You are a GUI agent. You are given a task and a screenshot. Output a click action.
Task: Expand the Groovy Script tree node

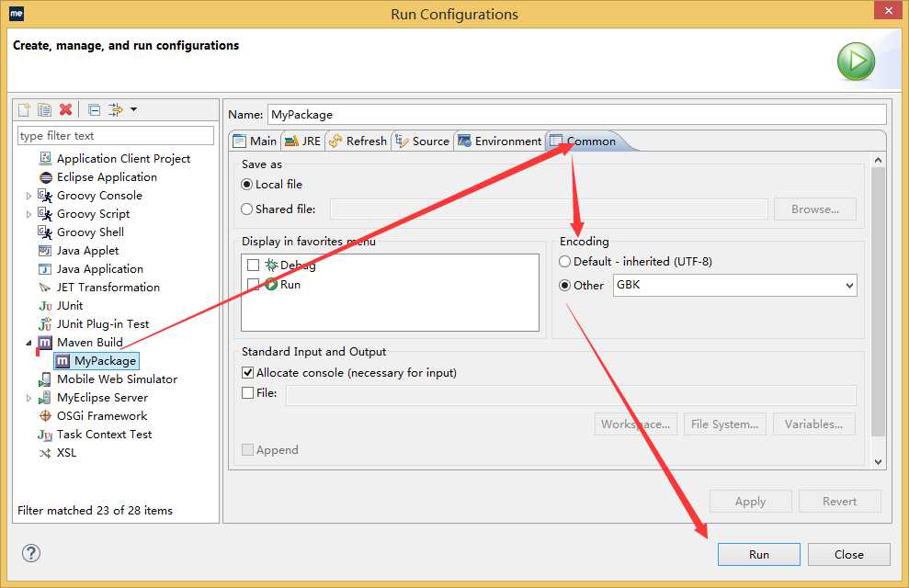tap(28, 214)
